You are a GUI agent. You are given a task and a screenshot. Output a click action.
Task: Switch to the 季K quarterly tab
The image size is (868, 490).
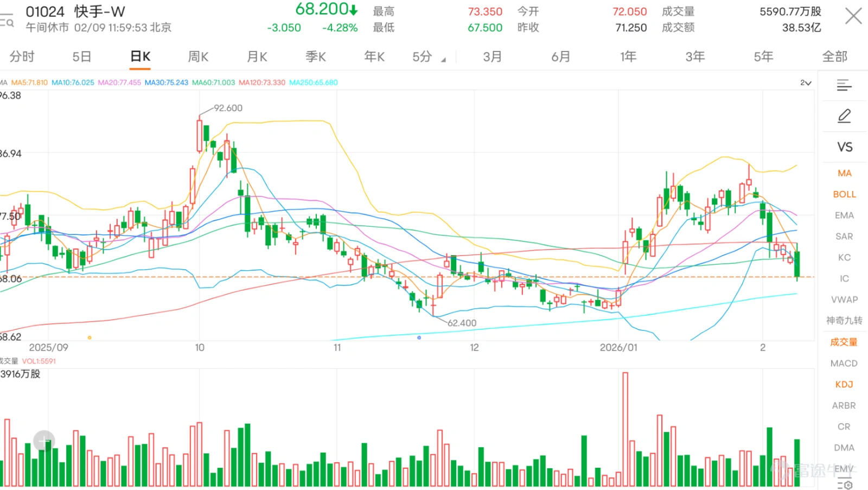tap(316, 56)
